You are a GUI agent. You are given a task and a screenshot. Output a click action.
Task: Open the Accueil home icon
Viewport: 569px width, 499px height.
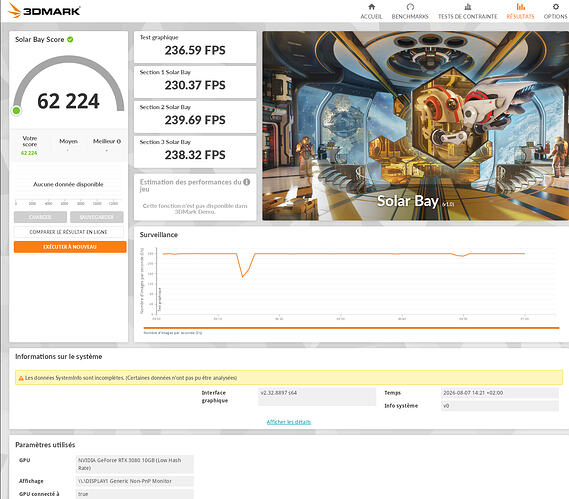pyautogui.click(x=371, y=7)
